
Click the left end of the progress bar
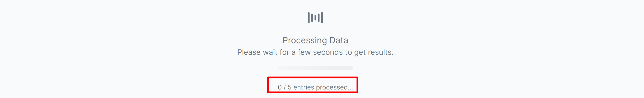[x=279, y=68]
